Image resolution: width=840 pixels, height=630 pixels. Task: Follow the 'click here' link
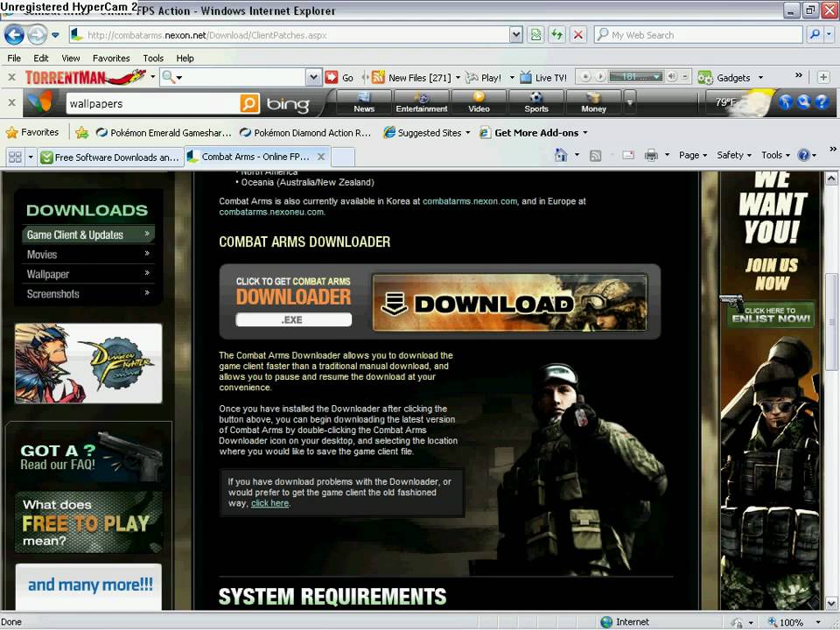coord(270,504)
